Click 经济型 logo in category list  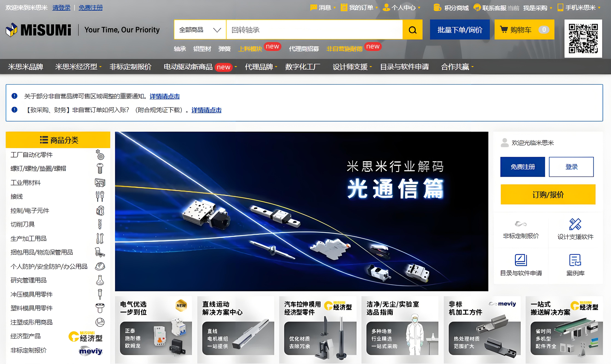[85, 337]
